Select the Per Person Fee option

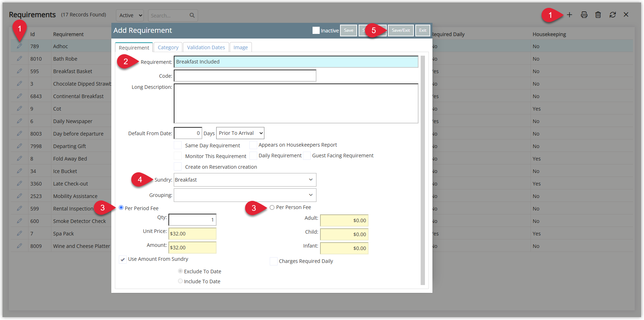click(272, 207)
